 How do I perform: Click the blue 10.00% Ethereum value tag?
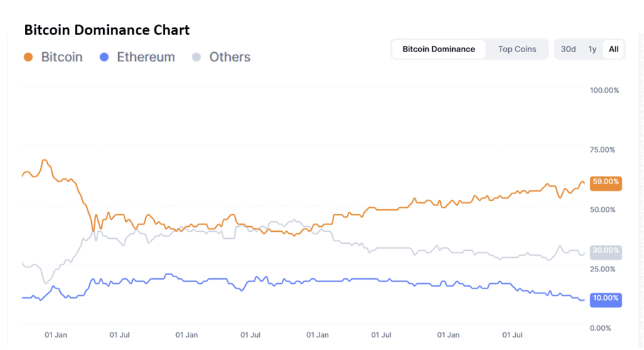606,298
